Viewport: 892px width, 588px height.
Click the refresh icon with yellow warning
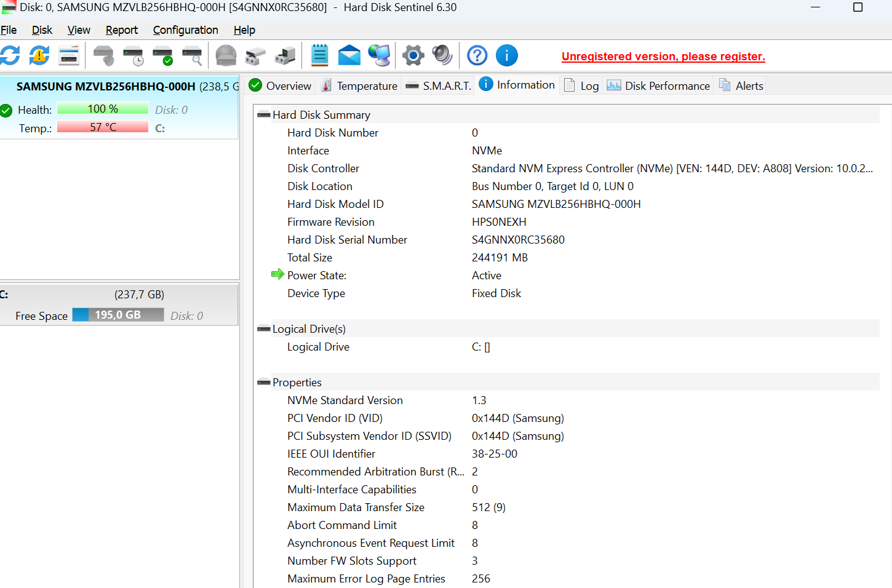pos(39,55)
